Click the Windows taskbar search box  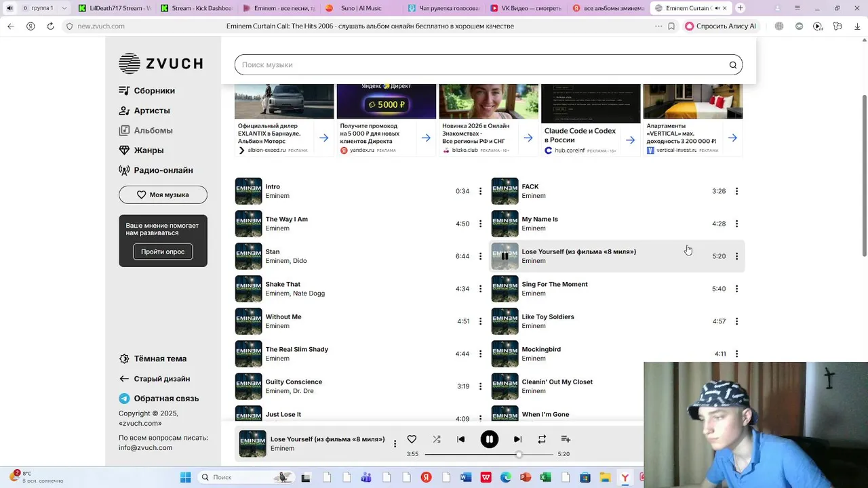coord(244,477)
